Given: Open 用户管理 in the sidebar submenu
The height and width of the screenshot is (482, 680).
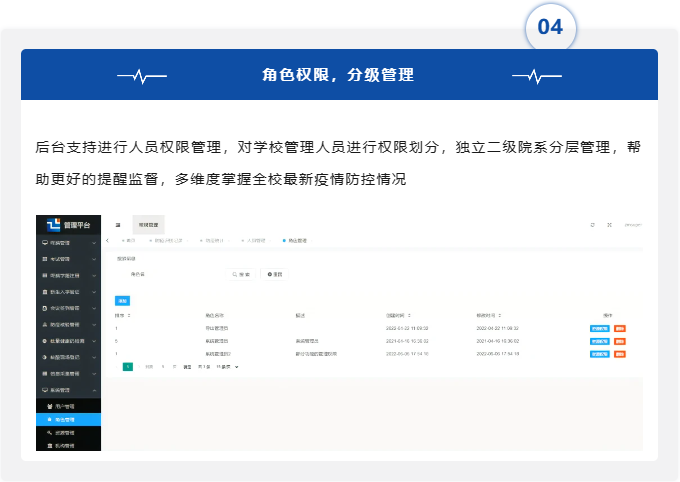Looking at the screenshot, I should point(62,405).
